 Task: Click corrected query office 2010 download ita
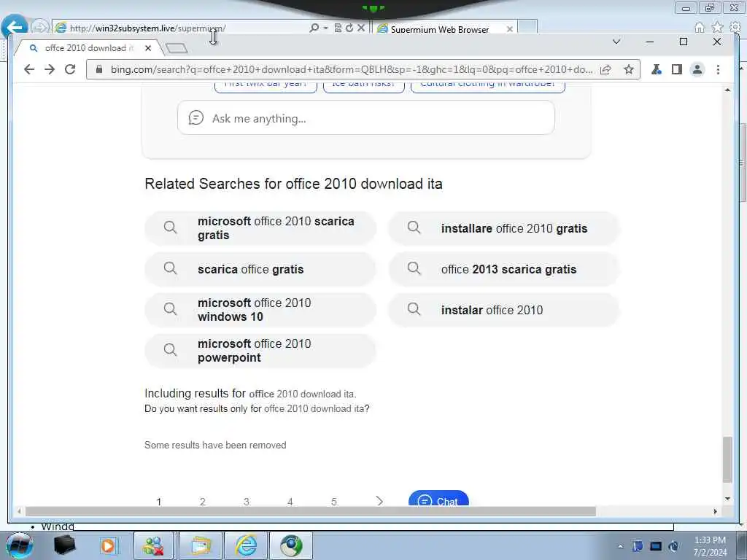point(302,394)
